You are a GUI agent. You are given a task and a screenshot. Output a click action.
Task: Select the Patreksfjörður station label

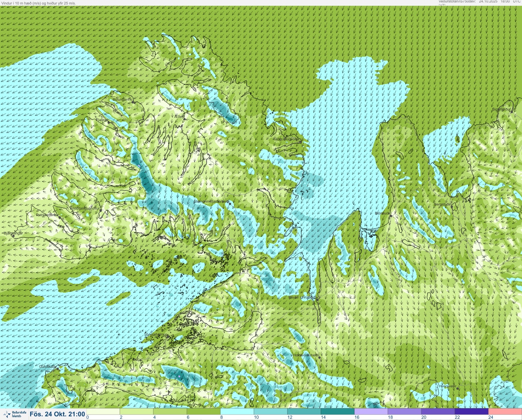[x=47, y=214]
